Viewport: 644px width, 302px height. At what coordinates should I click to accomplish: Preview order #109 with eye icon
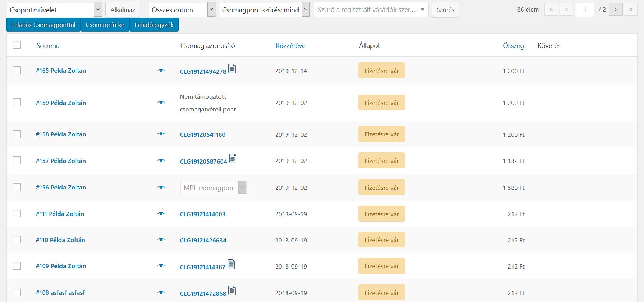(x=161, y=266)
